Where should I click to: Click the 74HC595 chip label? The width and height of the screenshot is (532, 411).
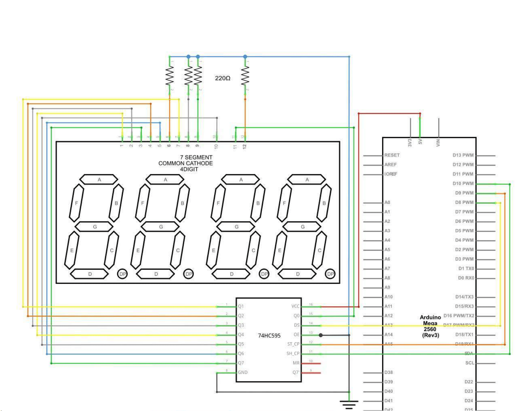tap(269, 336)
